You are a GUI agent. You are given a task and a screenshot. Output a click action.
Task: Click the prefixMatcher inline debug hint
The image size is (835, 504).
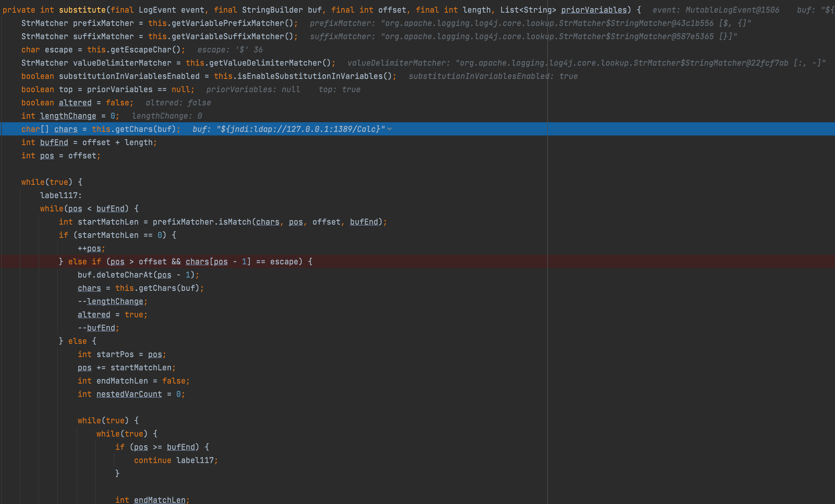tap(530, 23)
